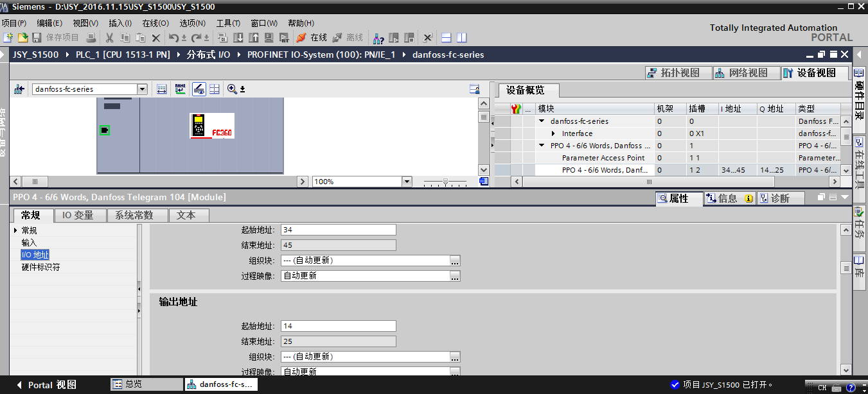Collapse the danfoss-fc-series tree row
This screenshot has height=394, width=868.
tap(542, 121)
